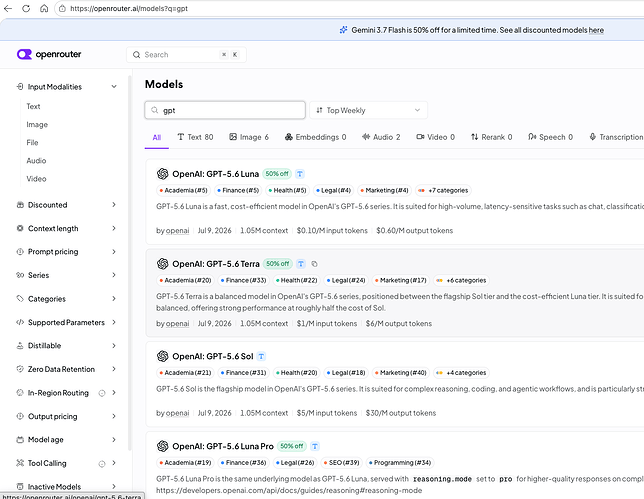The width and height of the screenshot is (644, 499).
Task: Click the +7 categories chip on GPT-5.6 Luna
Action: [x=443, y=190]
